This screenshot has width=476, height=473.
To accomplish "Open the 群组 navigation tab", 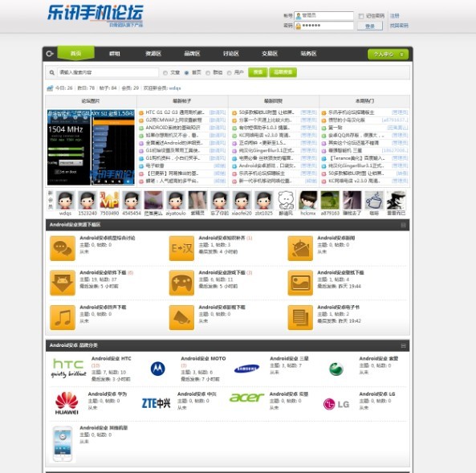I will tap(115, 54).
